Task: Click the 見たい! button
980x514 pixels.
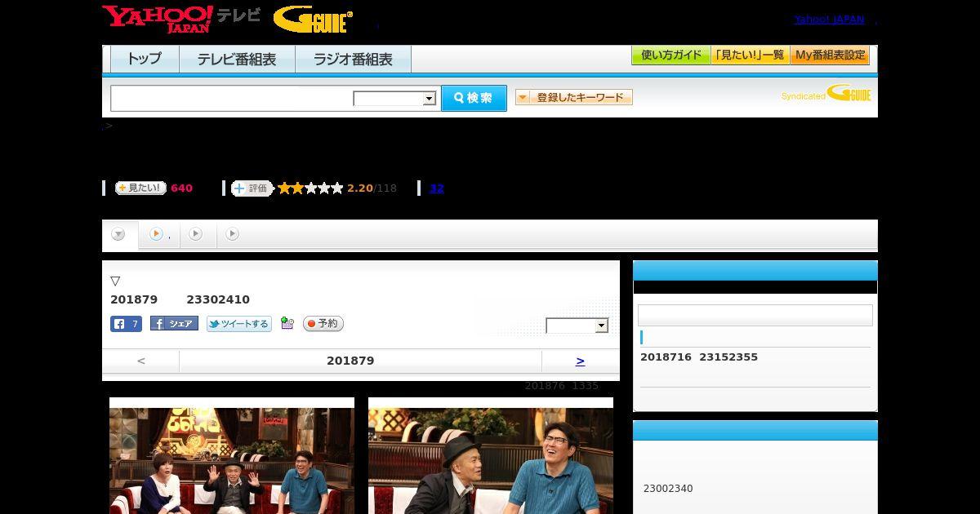Action: pyautogui.click(x=140, y=188)
